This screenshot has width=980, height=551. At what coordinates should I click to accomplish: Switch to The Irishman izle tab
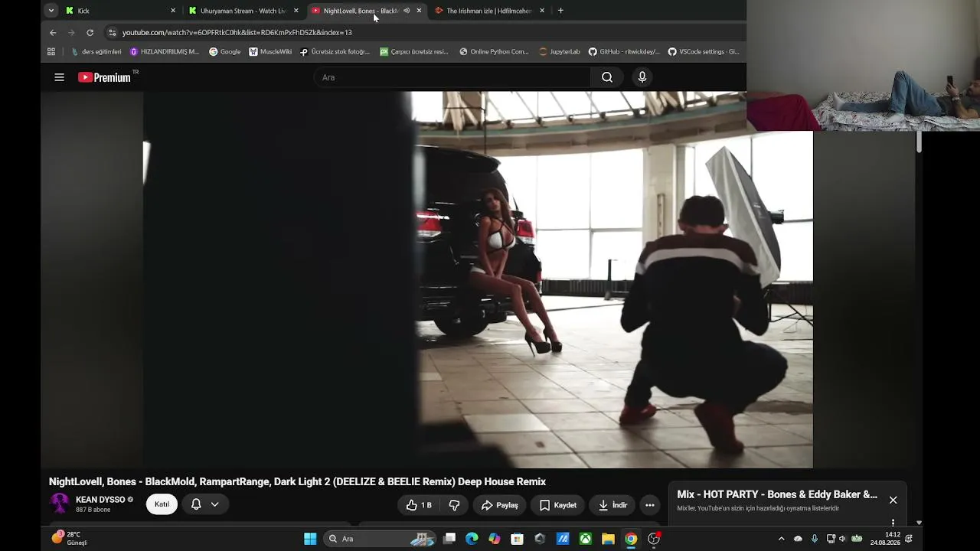[x=488, y=11]
